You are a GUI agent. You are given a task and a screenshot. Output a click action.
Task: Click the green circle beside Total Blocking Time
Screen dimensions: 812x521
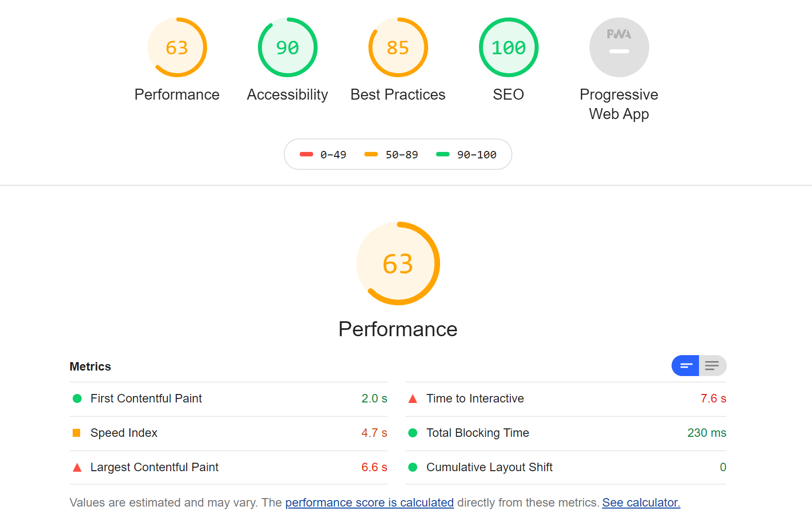click(413, 433)
